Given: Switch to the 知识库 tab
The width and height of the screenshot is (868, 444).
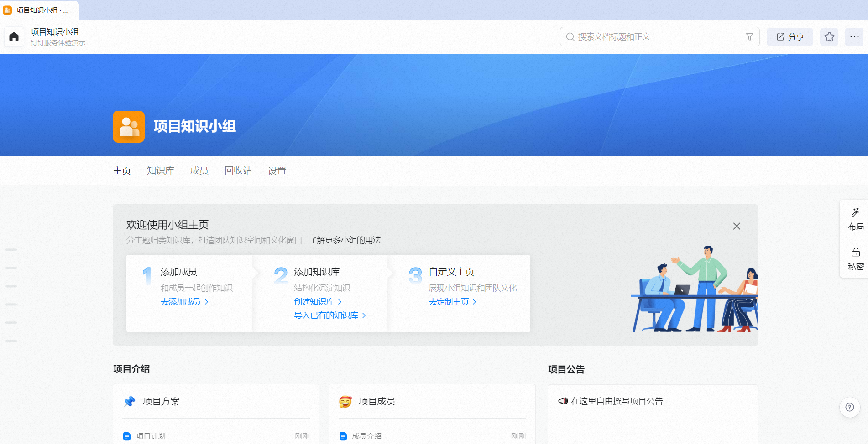Looking at the screenshot, I should point(161,170).
